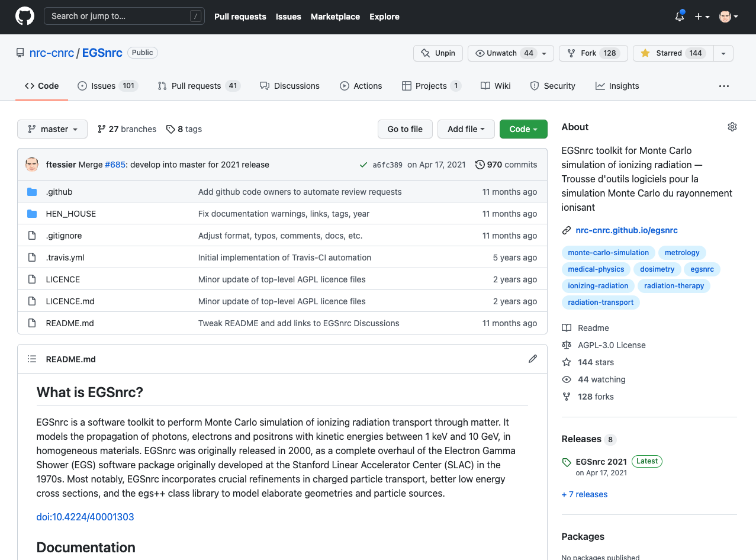Open the .travis.yml file
The width and height of the screenshot is (756, 560).
(65, 258)
